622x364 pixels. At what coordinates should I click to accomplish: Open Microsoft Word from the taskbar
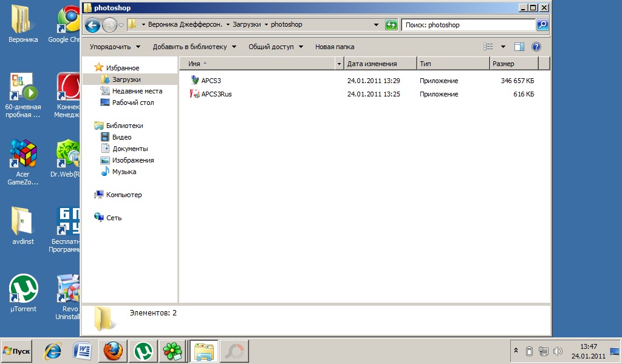click(x=82, y=351)
